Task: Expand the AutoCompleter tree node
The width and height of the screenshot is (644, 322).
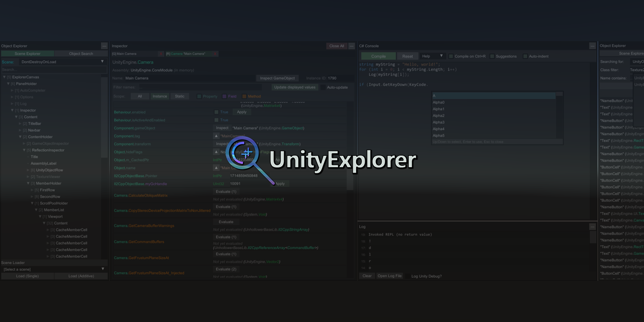Action: click(13, 91)
